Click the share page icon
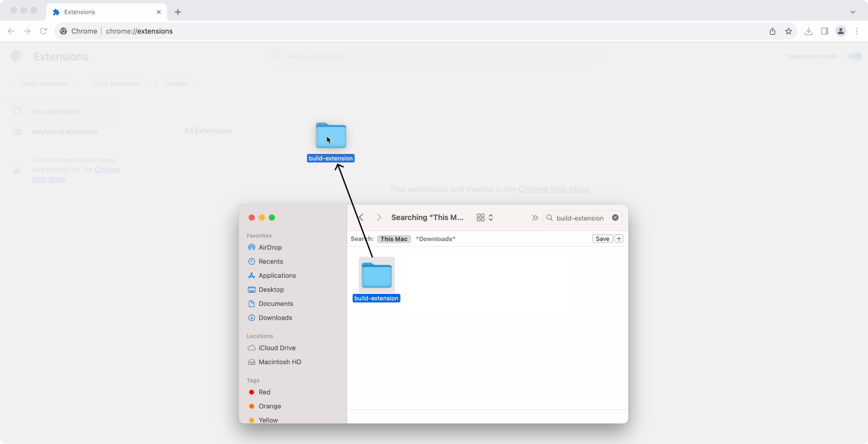The width and height of the screenshot is (868, 444). pos(772,31)
